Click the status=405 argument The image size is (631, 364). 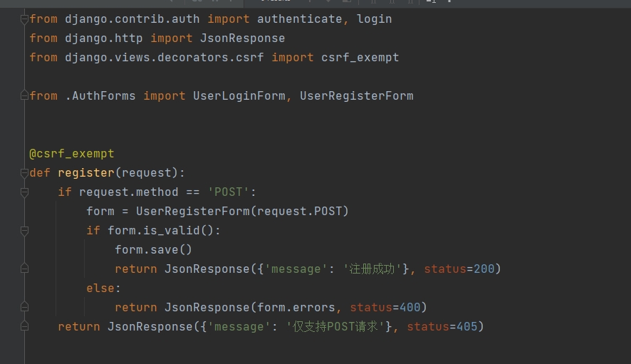(445, 327)
